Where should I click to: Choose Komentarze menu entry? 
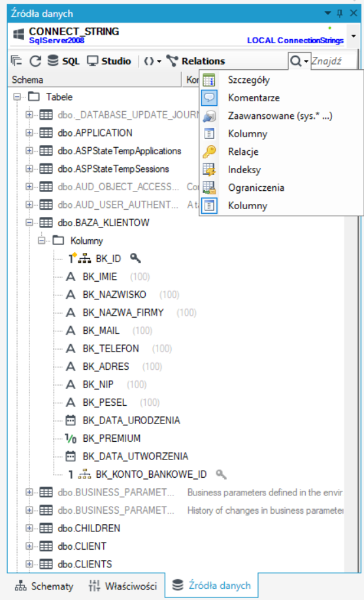(254, 98)
